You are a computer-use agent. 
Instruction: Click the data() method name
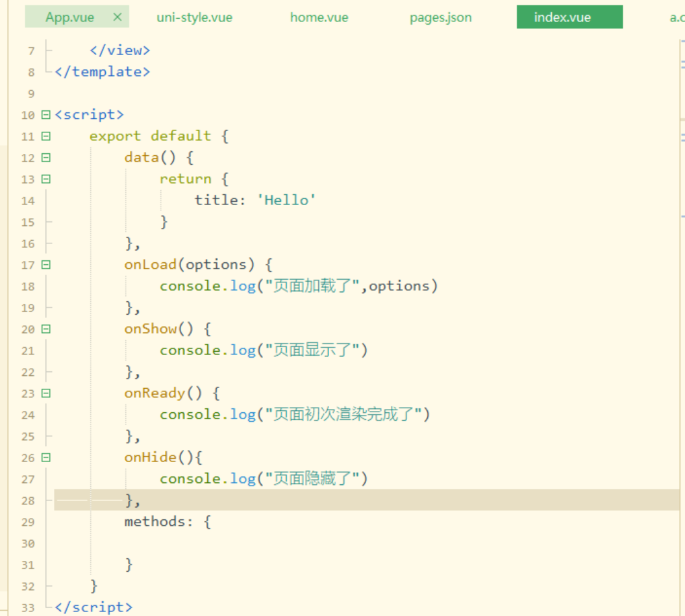point(142,157)
